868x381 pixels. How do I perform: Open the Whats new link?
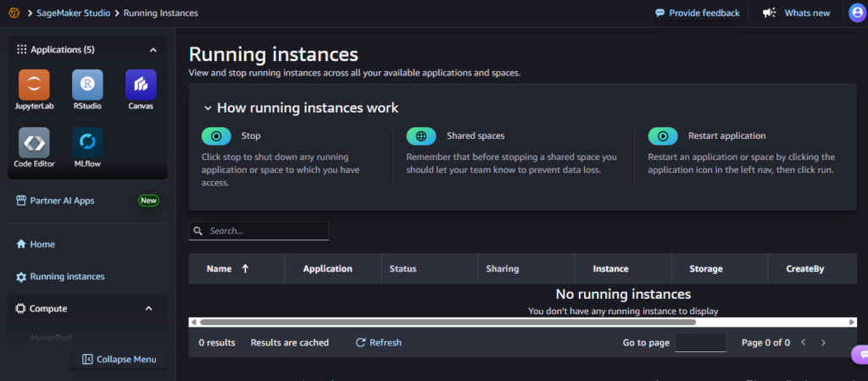[x=807, y=13]
